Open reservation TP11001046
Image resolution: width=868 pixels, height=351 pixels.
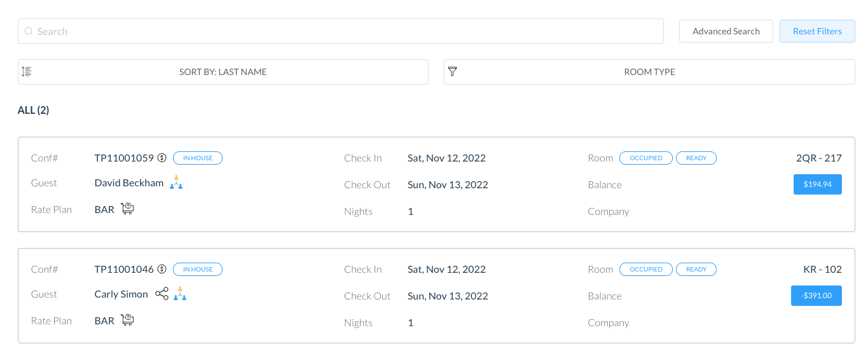(124, 270)
